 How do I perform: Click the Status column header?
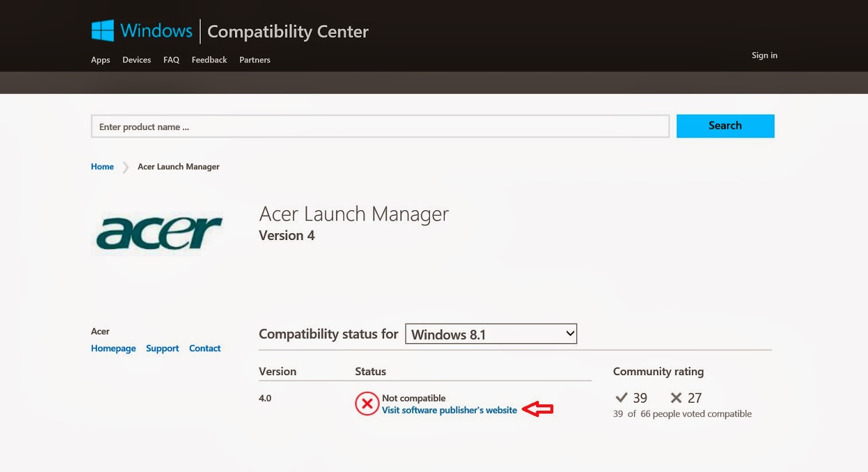point(370,371)
